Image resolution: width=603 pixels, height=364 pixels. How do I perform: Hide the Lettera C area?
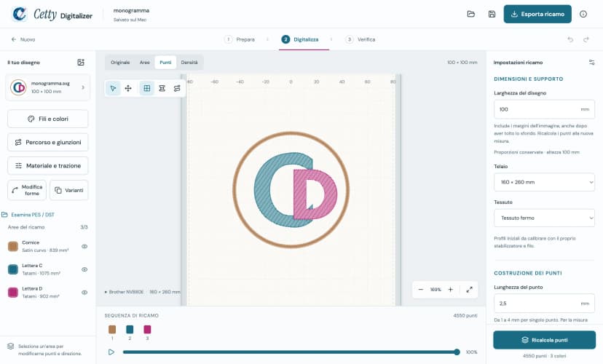[84, 269]
